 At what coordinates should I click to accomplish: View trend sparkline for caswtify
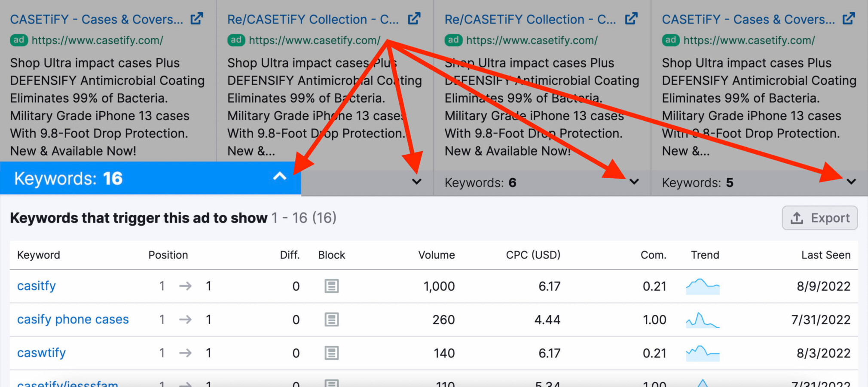[x=703, y=353]
